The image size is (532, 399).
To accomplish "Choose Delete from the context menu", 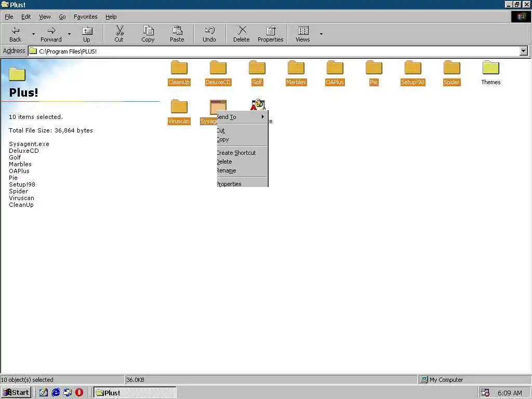I will (x=242, y=162).
